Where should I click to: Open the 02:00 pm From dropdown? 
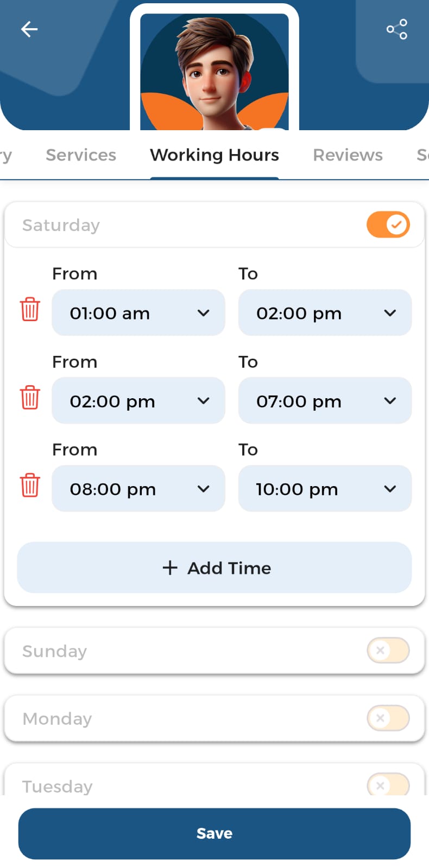pos(138,401)
